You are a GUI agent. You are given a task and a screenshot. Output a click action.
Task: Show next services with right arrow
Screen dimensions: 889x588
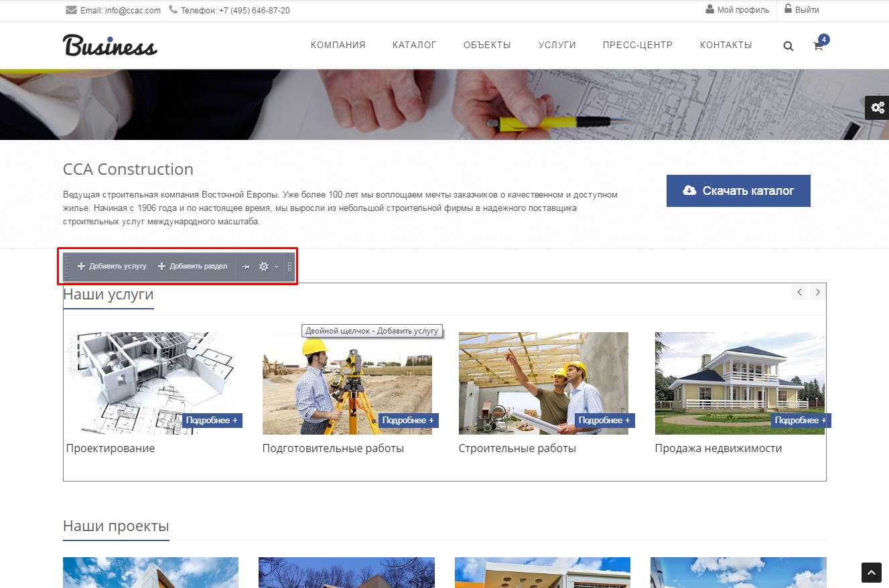tap(817, 292)
